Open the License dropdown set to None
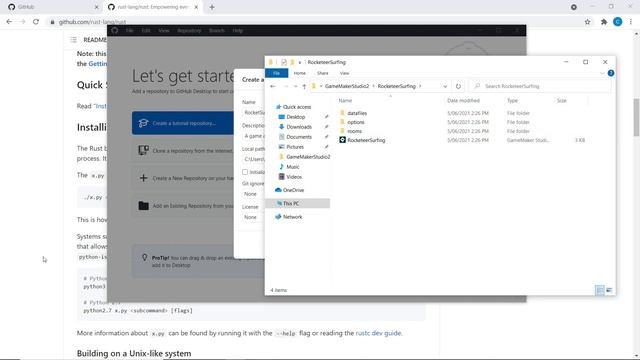640x360 pixels. coord(253,217)
